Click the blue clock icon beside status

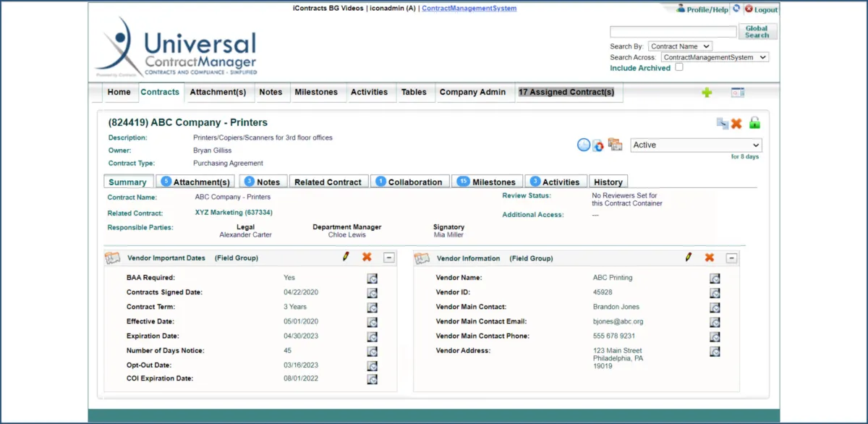(x=583, y=145)
